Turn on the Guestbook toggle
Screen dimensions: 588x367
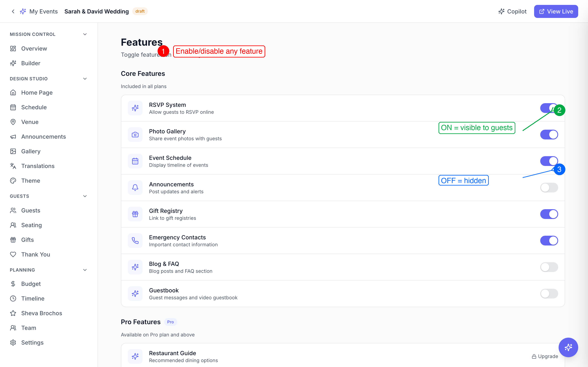[x=549, y=294]
